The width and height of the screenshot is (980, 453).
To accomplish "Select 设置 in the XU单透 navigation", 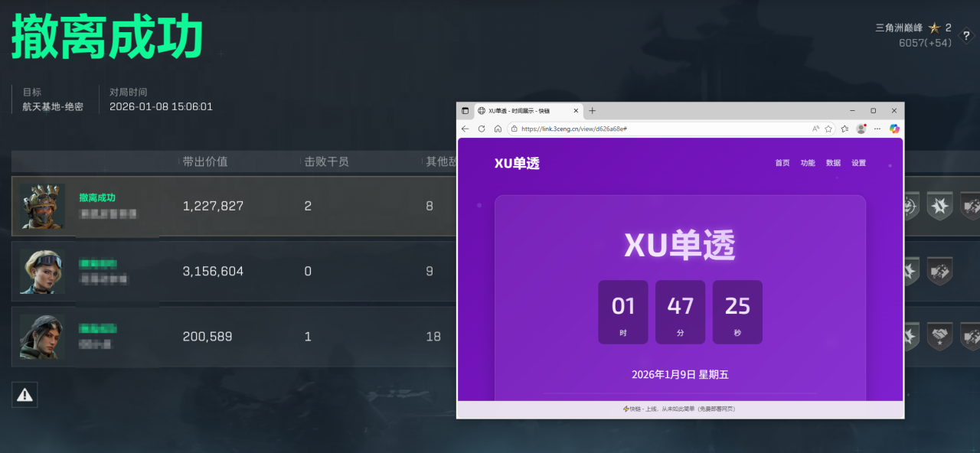I will click(858, 163).
